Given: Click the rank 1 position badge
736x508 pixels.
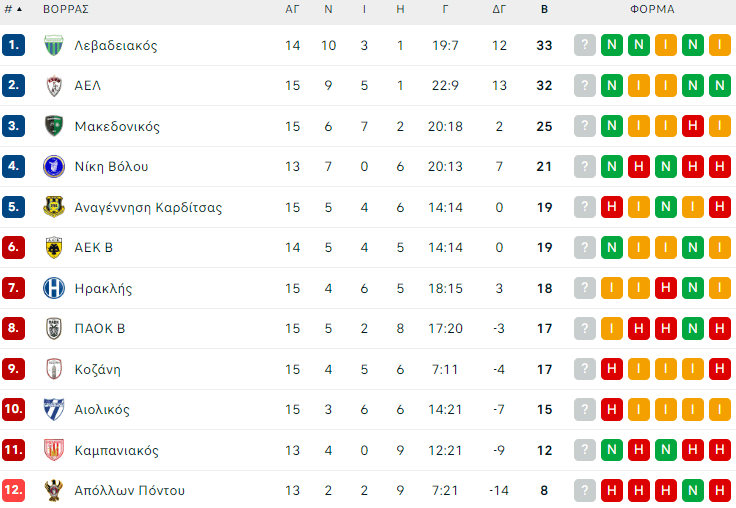Looking at the screenshot, I should 14,45.
